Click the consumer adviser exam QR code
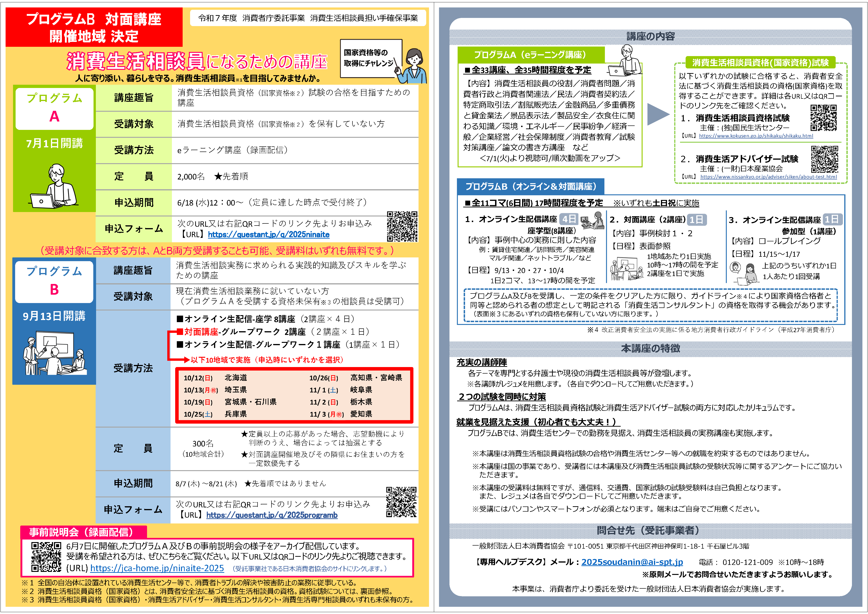This screenshot has height=614, width=868. 824,159
